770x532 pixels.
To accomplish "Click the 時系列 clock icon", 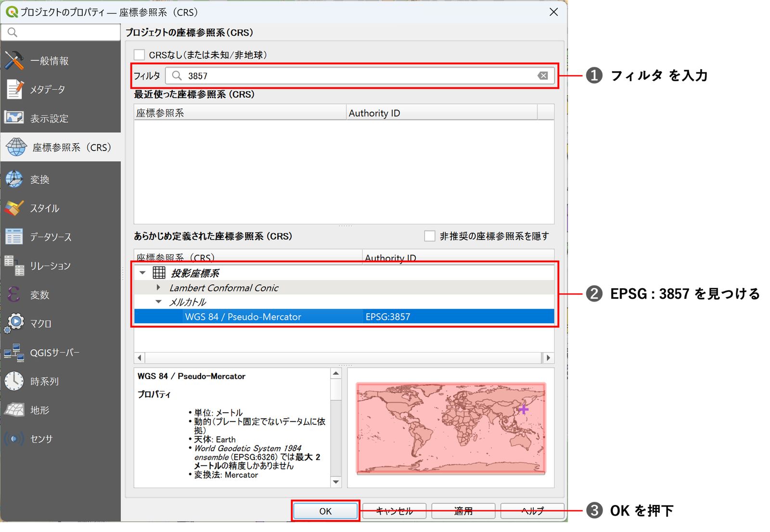I will (14, 381).
